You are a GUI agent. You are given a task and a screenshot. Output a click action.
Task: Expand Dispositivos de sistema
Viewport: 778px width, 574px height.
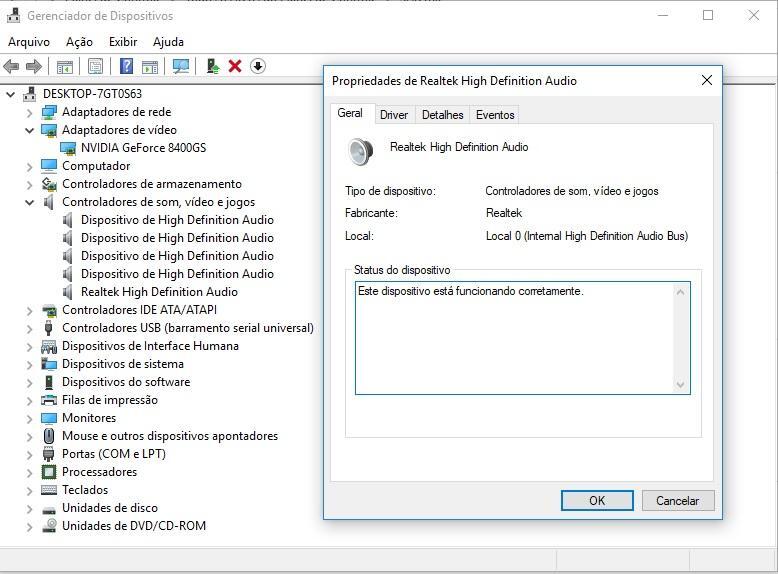click(x=30, y=365)
